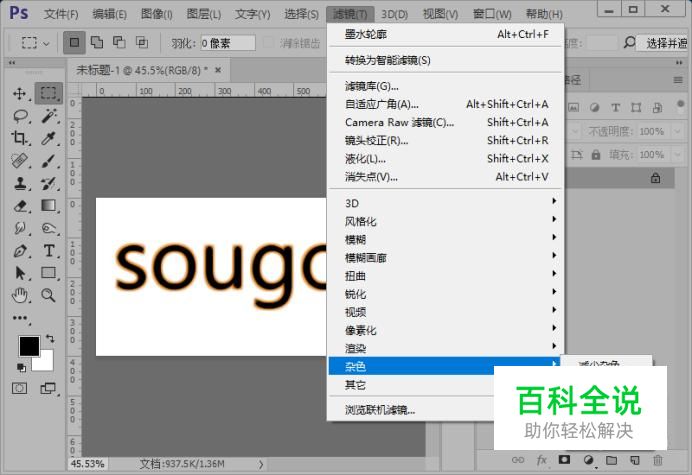Close the untitled document tab

coord(218,70)
